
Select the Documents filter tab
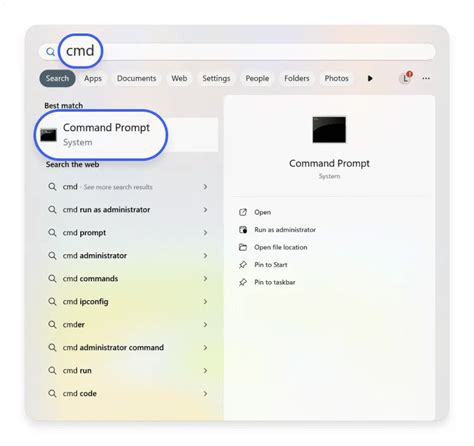click(x=136, y=78)
